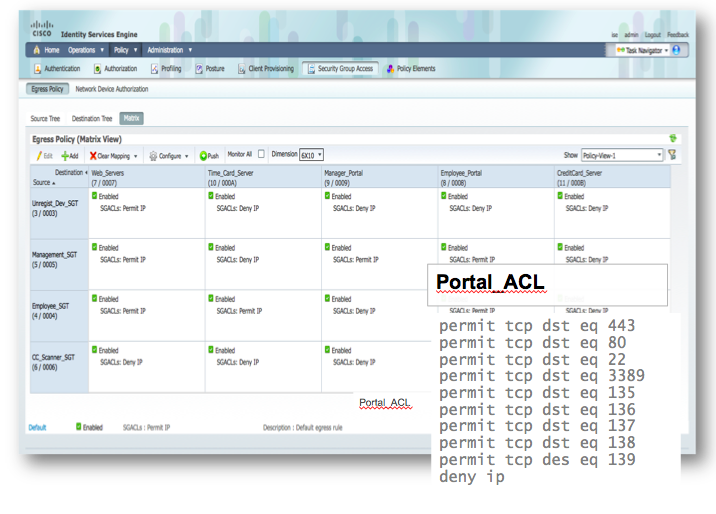Click the Add green plus icon

pos(65,156)
